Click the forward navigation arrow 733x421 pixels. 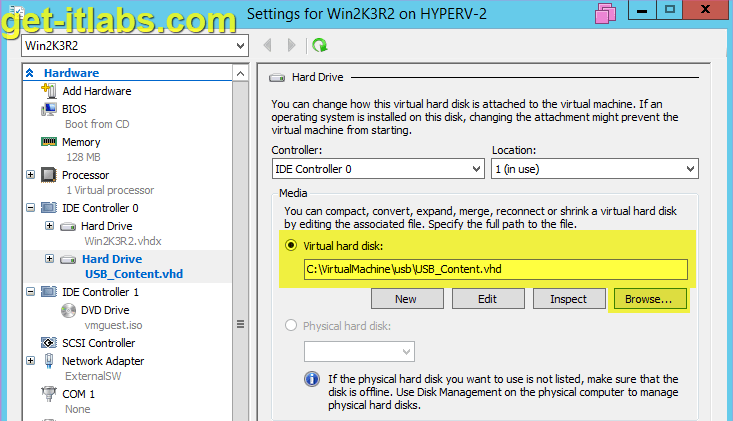tap(291, 45)
